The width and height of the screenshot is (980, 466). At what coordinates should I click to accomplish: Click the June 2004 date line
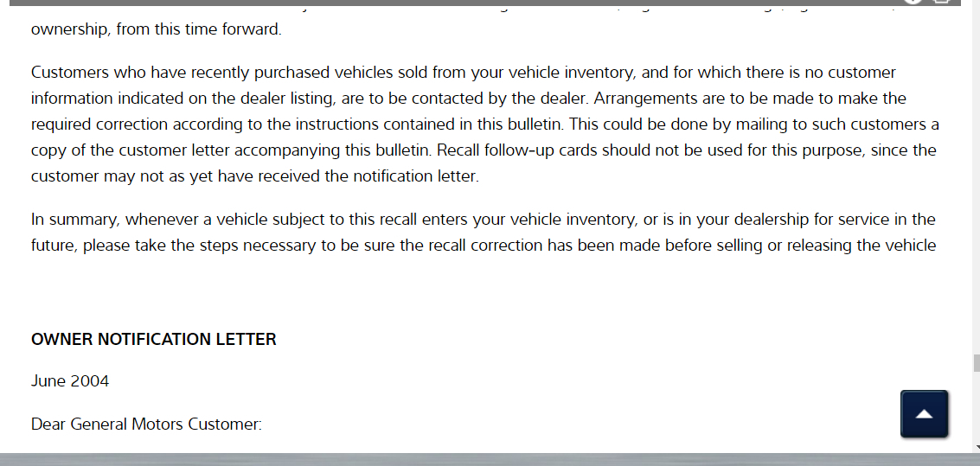[70, 381]
